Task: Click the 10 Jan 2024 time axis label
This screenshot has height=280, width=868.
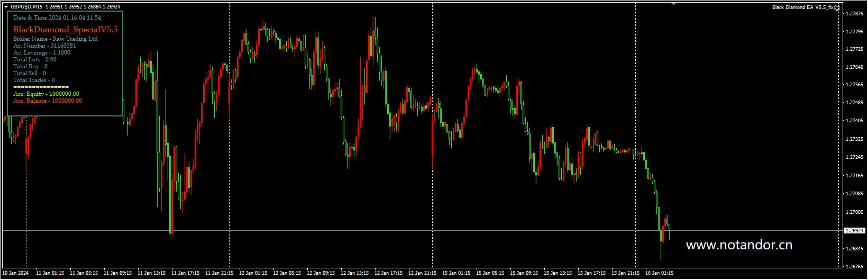Action: coord(15,274)
